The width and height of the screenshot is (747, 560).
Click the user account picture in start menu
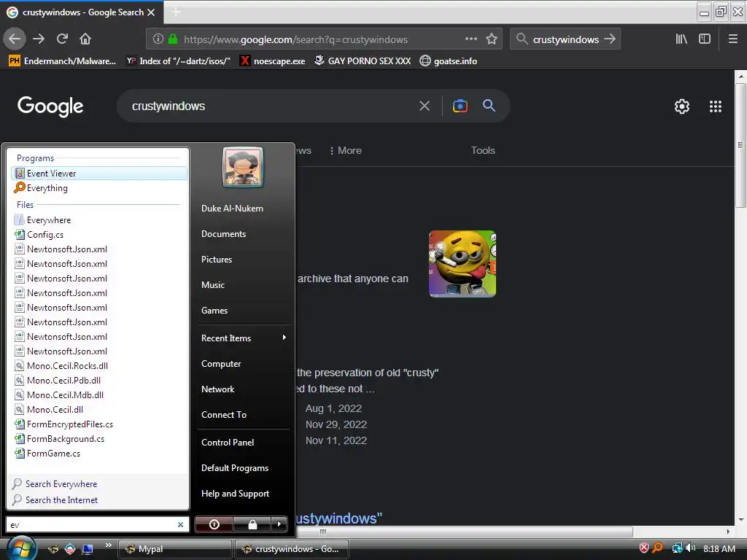[243, 167]
